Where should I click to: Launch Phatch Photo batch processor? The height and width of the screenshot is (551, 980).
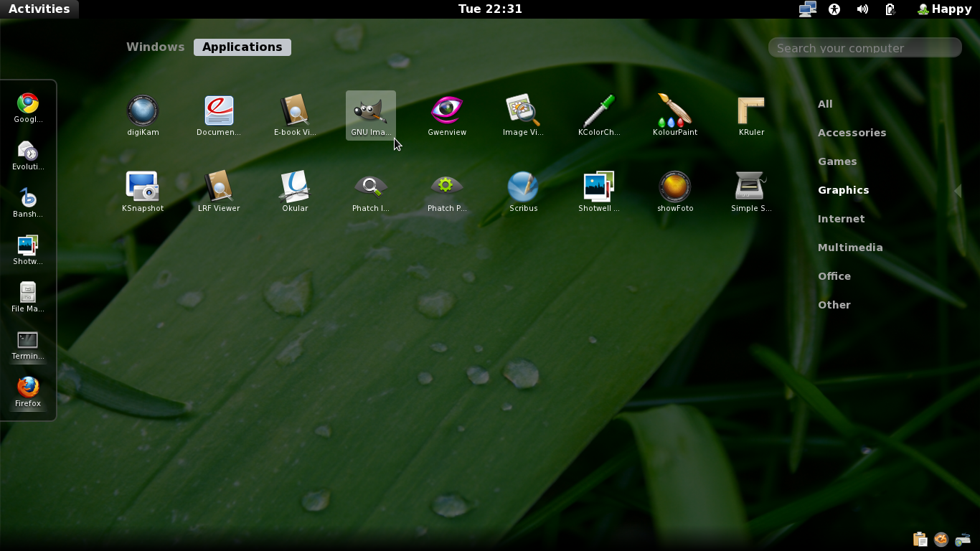coord(447,192)
